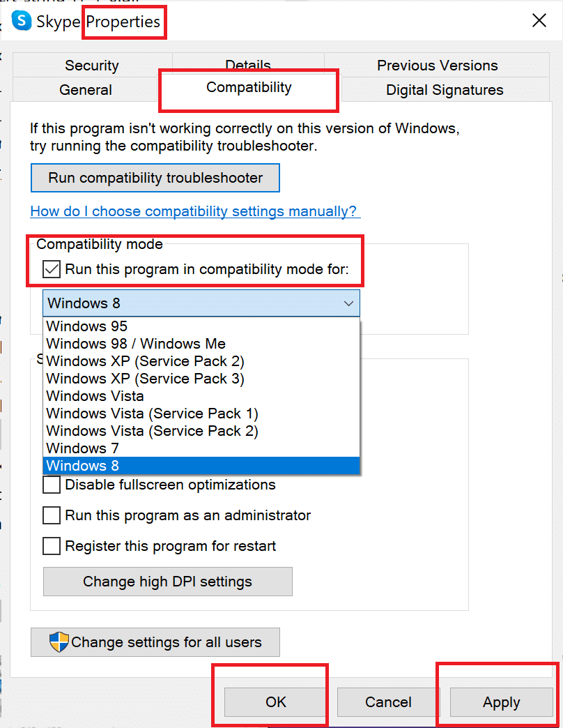Viewport: 563px width, 728px height.
Task: Open the Digital Signatures tab
Action: pos(445,90)
